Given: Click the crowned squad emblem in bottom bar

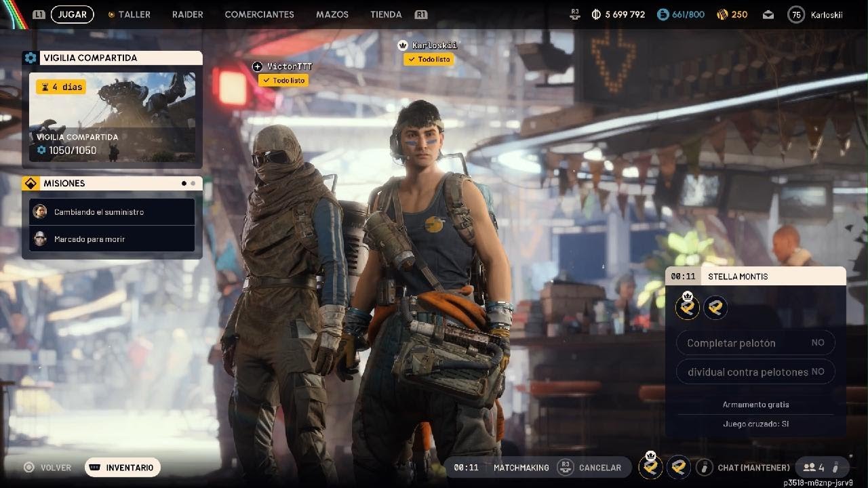Looking at the screenshot, I should pyautogui.click(x=651, y=466).
